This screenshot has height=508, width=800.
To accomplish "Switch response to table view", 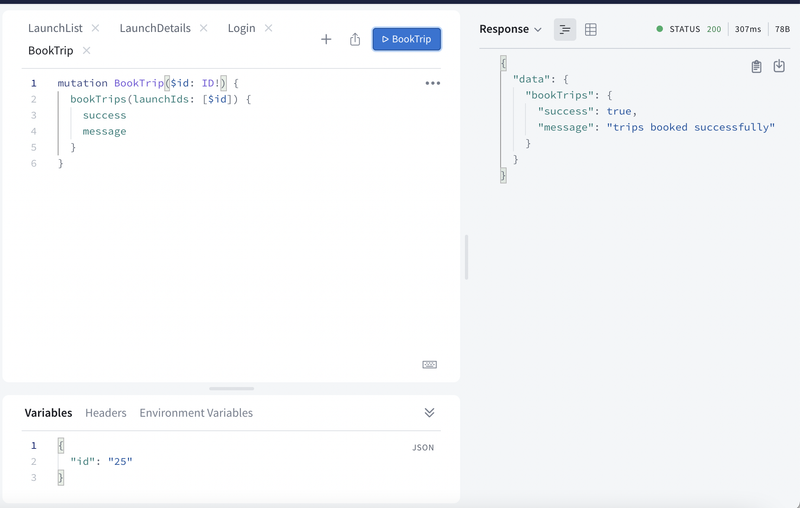I will click(591, 30).
